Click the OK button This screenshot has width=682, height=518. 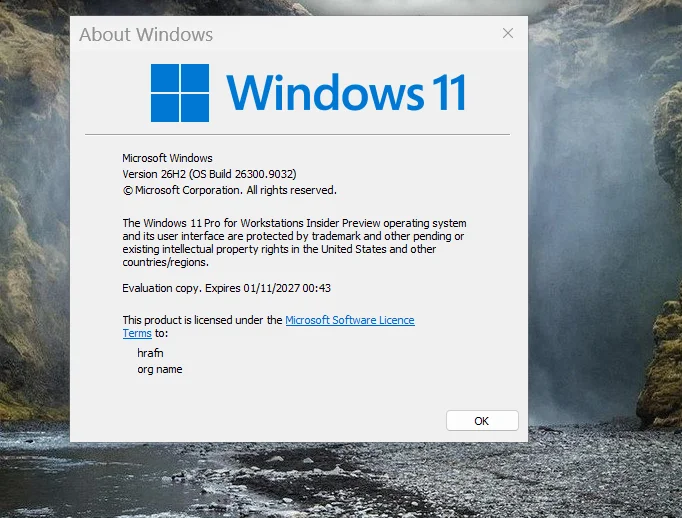click(482, 421)
